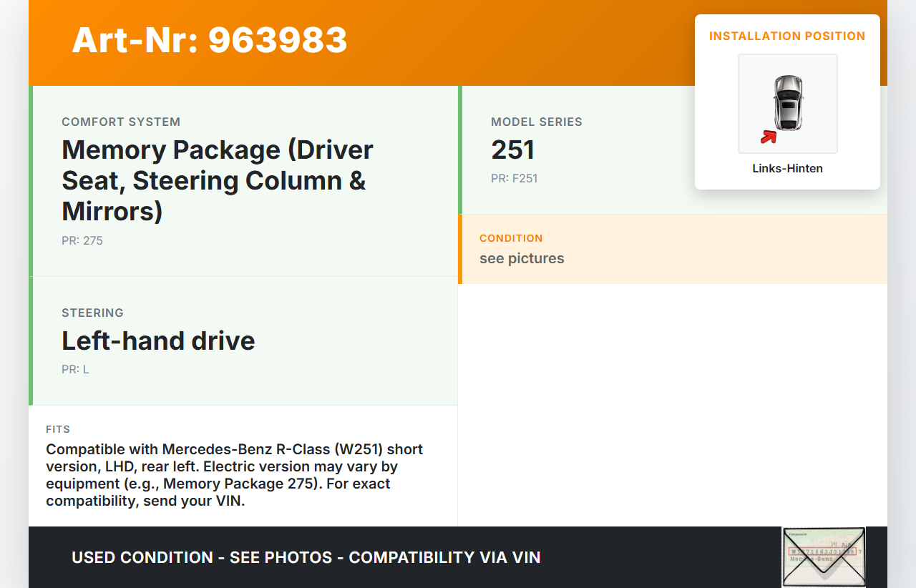Screen dimensions: 916x588
Task: Click the red arrow on car diagram
Action: click(769, 137)
